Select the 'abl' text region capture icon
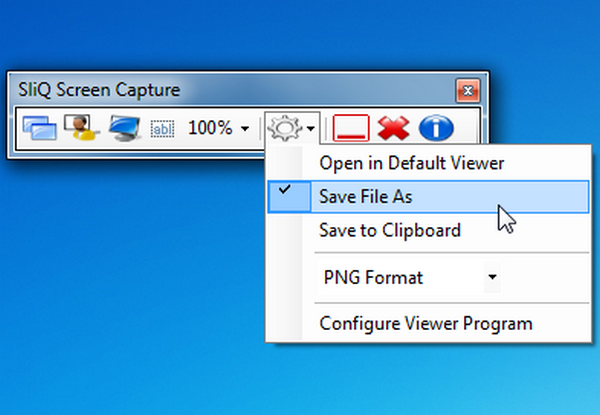The image size is (600, 415). pos(163,129)
